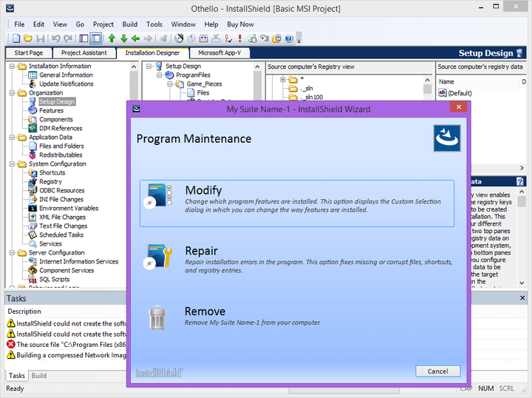The height and width of the screenshot is (398, 532).
Task: Open the Build menu
Action: (x=130, y=24)
